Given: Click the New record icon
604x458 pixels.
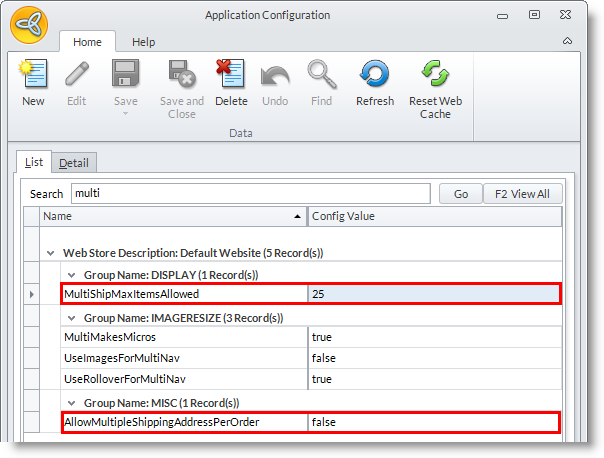Looking at the screenshot, I should click(x=33, y=76).
